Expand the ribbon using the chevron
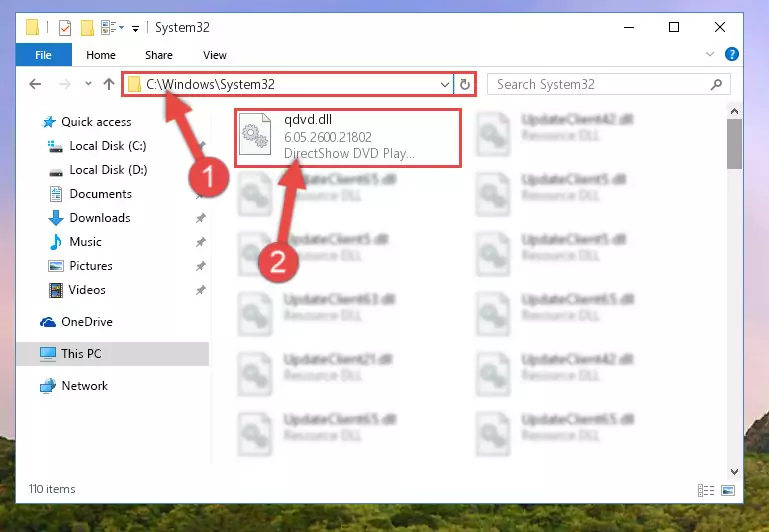This screenshot has height=532, width=769. [x=710, y=54]
